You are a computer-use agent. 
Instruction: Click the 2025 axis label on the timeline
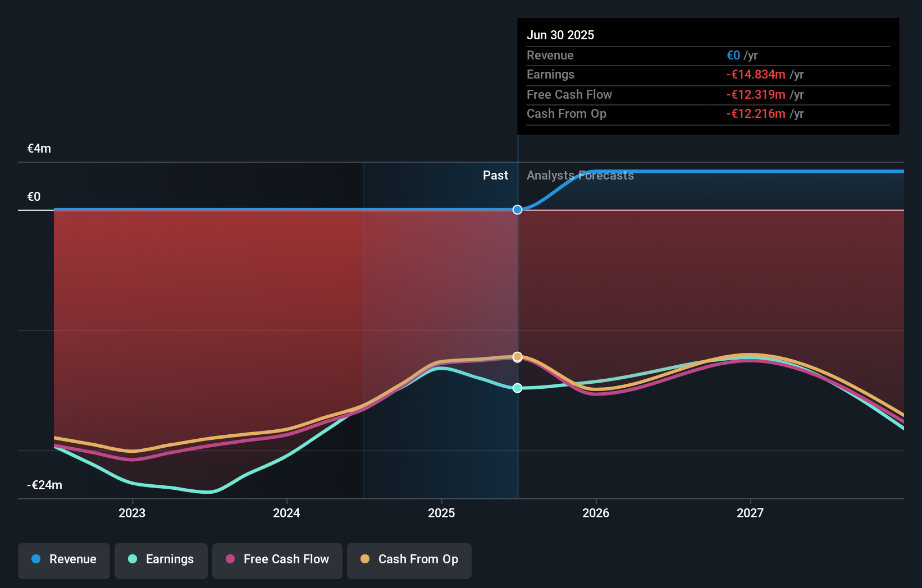point(441,512)
